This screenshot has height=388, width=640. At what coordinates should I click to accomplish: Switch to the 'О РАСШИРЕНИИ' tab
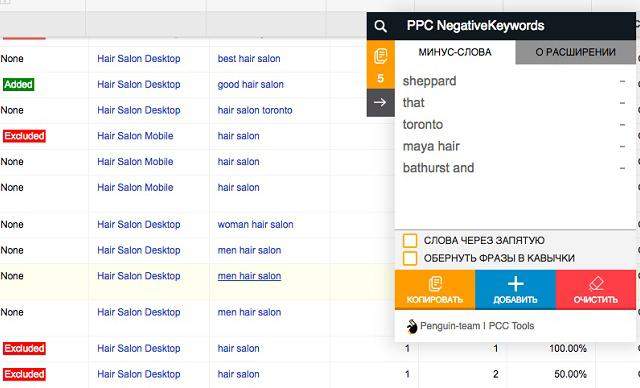[x=576, y=52]
